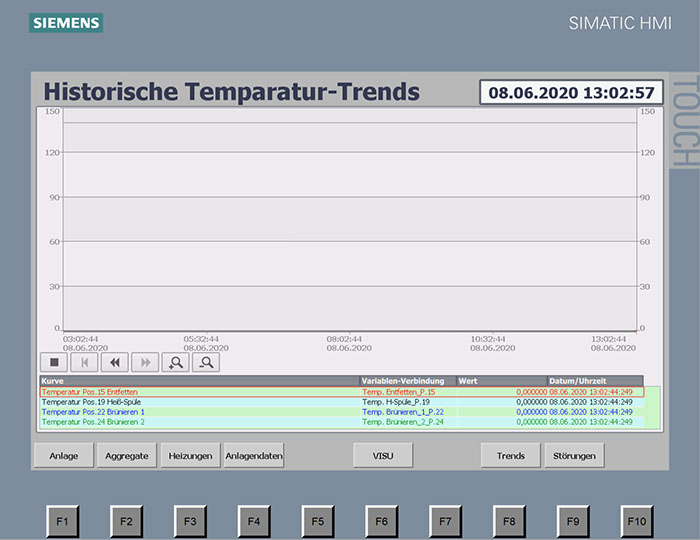Select the Temperatur Pos.24 Brünieren 2 row
The image size is (700, 540).
200,422
